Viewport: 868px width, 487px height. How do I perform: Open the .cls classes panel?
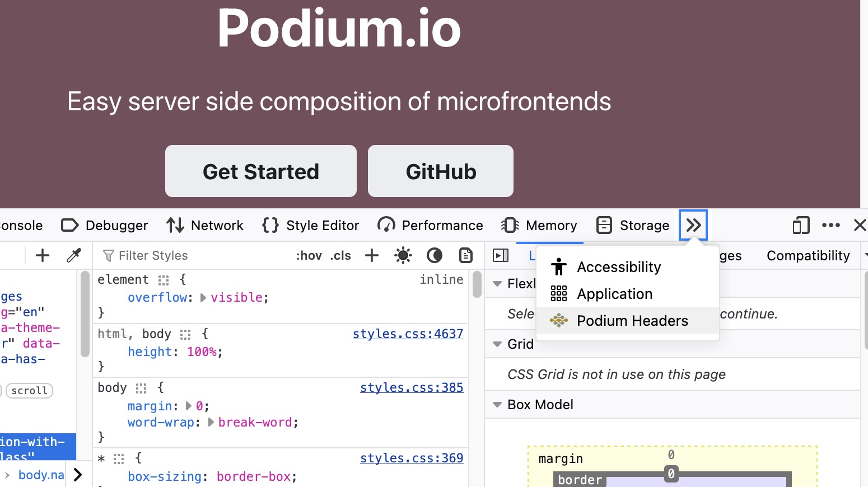click(x=340, y=256)
